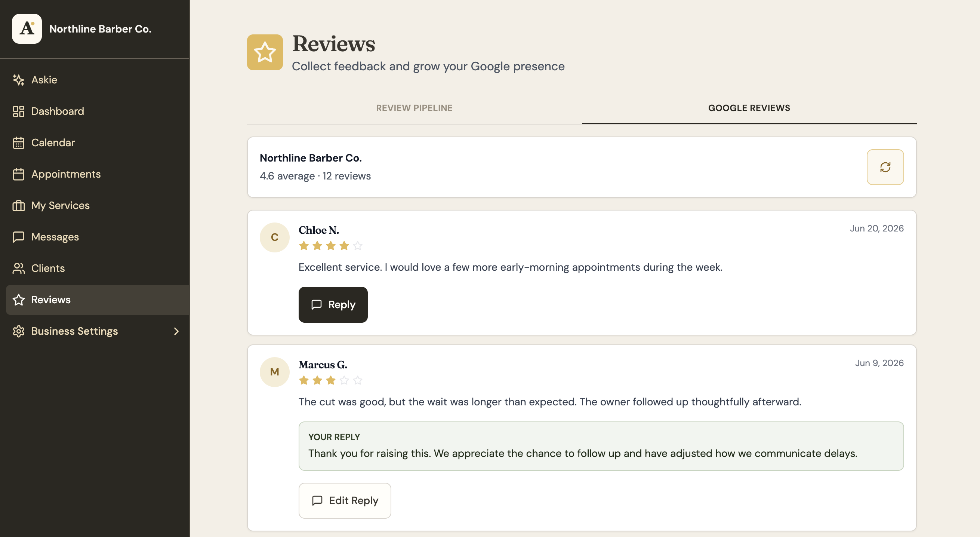The width and height of the screenshot is (980, 537).
Task: Click the 'Your Reply' response box
Action: (x=601, y=446)
